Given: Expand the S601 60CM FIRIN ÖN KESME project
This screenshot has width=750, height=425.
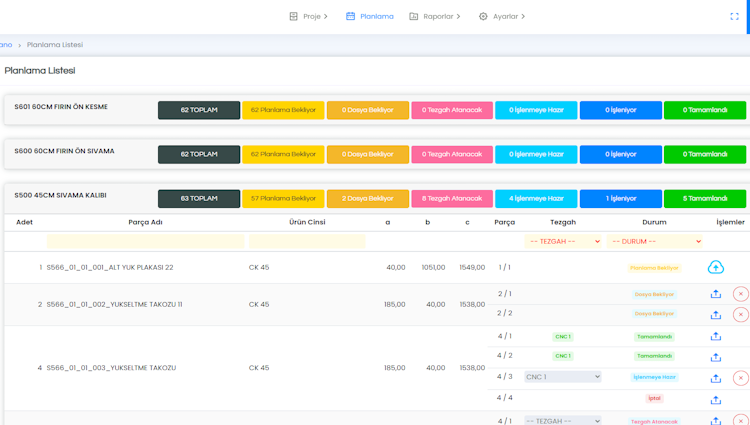Looking at the screenshot, I should (61, 107).
